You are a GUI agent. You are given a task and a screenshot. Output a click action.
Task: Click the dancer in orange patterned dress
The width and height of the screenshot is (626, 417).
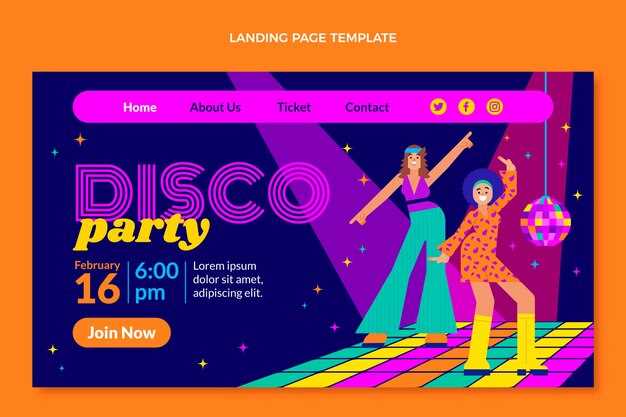coord(487,266)
